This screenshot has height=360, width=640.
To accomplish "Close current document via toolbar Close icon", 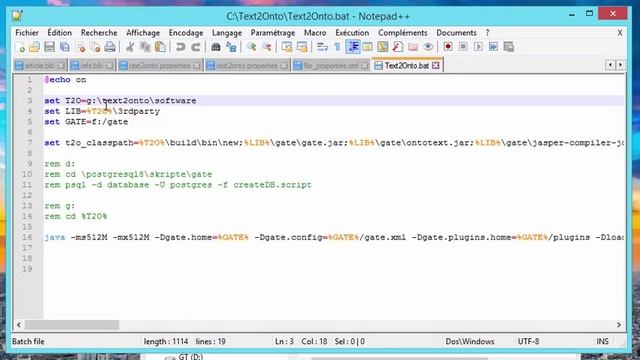I will [x=80, y=47].
